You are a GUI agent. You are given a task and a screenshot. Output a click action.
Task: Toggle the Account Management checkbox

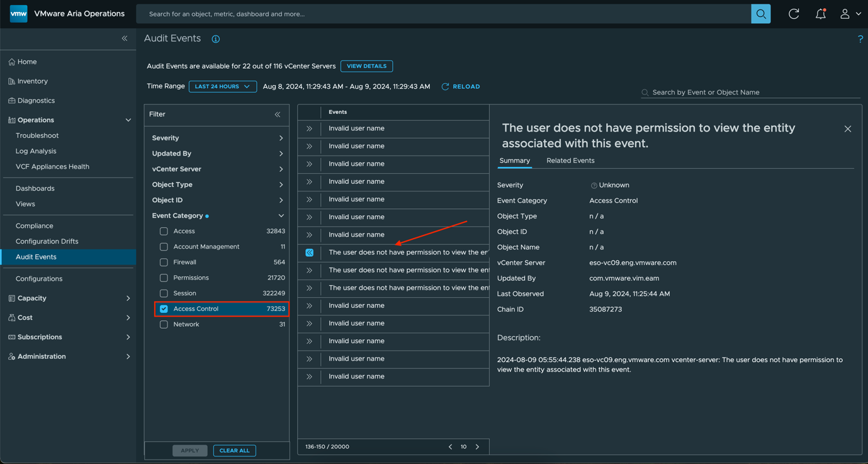(x=164, y=247)
